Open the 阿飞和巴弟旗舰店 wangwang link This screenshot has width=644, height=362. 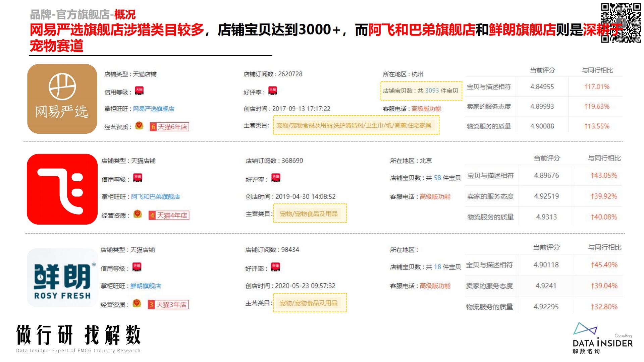click(155, 196)
